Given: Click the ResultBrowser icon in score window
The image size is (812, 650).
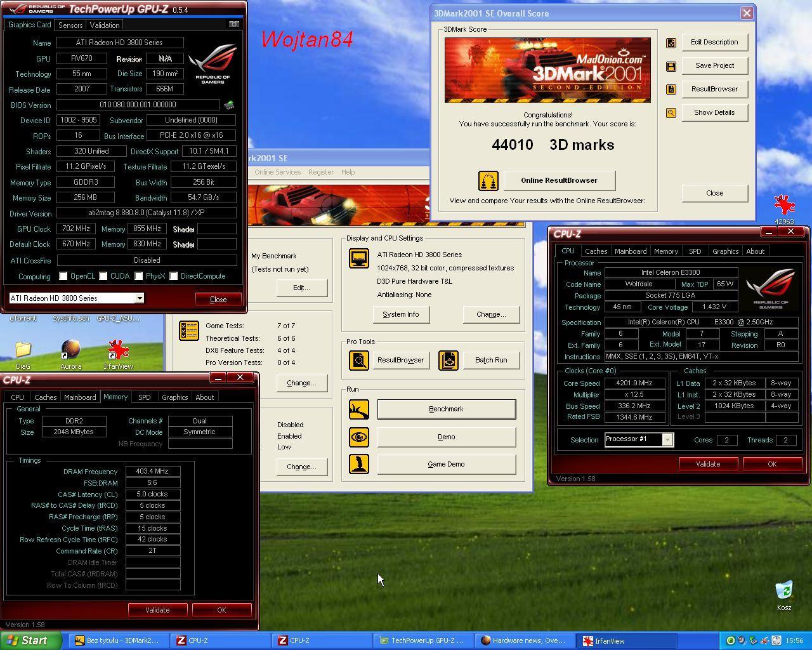Looking at the screenshot, I should pos(671,90).
